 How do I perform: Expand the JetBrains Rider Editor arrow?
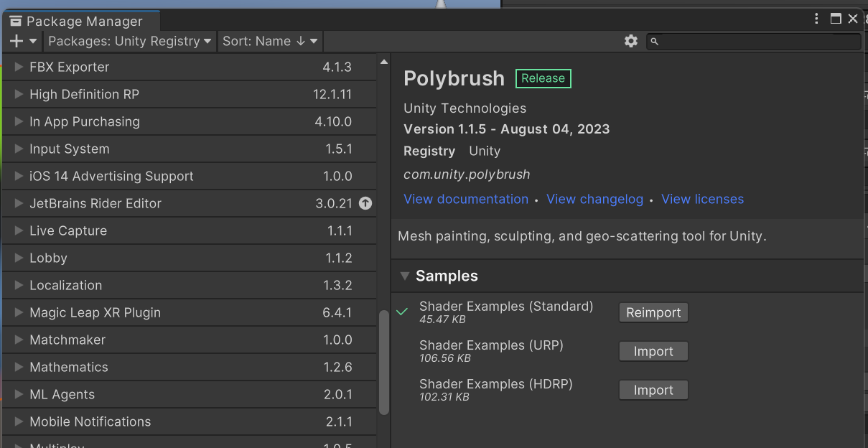[x=19, y=203]
